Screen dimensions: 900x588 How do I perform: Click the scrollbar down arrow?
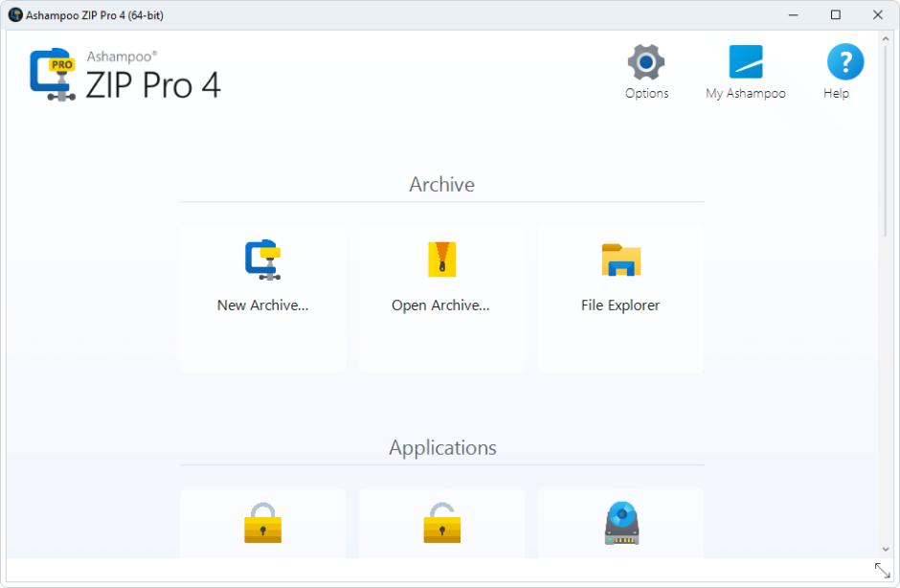click(886, 550)
